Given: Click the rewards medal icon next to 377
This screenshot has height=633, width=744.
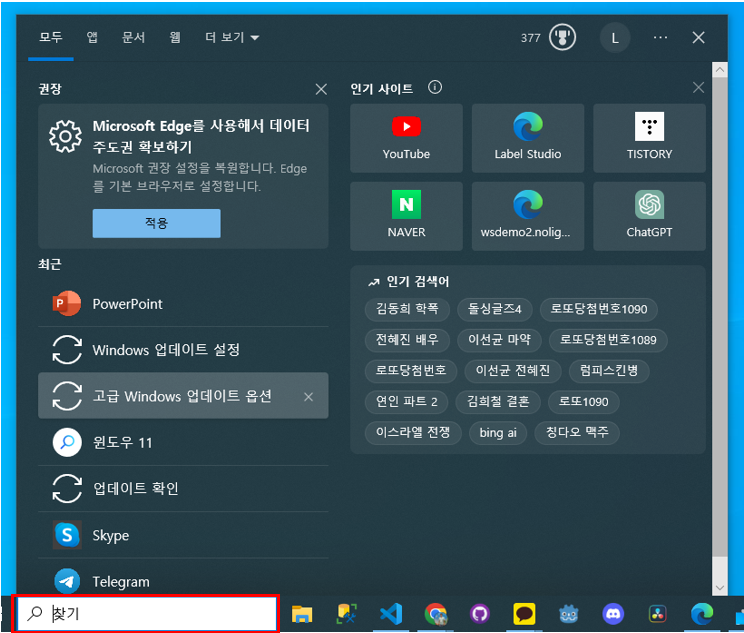Looking at the screenshot, I should [562, 37].
